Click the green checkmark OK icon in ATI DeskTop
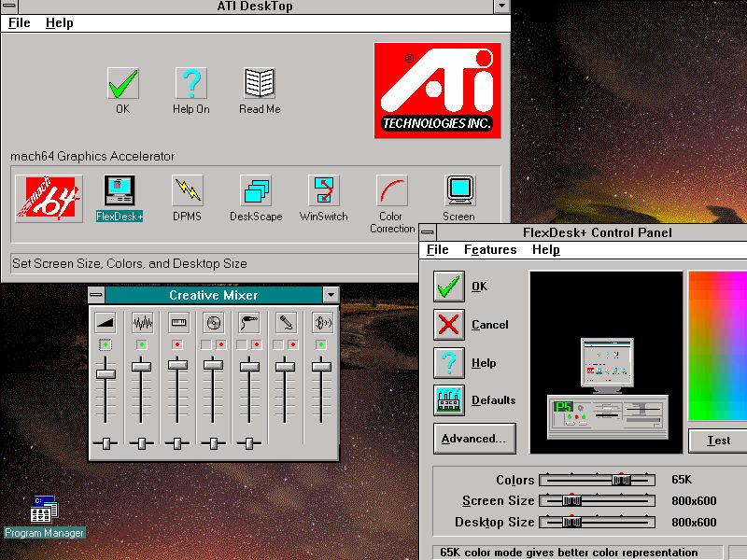The width and height of the screenshot is (747, 560). [x=123, y=83]
